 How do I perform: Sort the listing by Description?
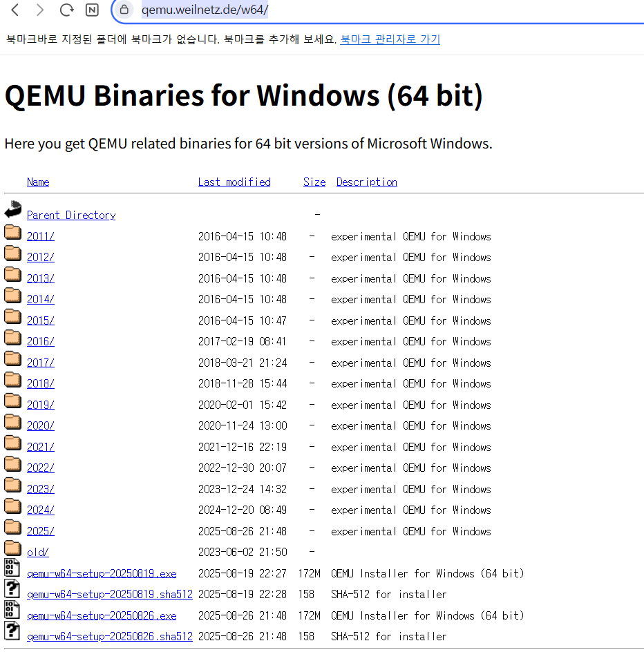click(x=366, y=182)
